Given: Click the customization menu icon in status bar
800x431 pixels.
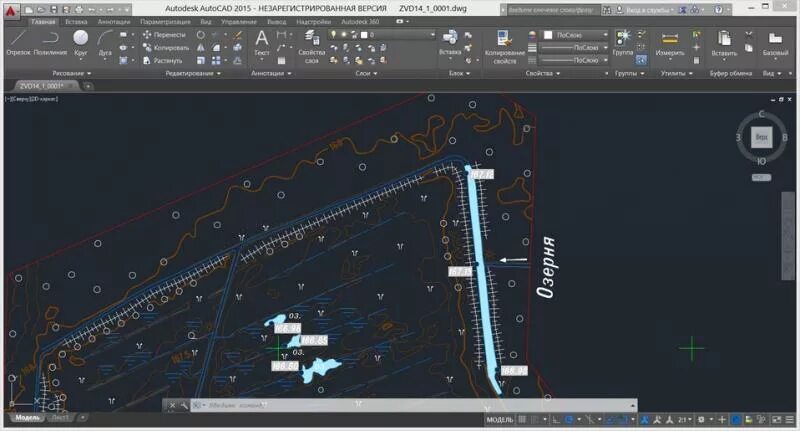Looking at the screenshot, I should pyautogui.click(x=789, y=419).
